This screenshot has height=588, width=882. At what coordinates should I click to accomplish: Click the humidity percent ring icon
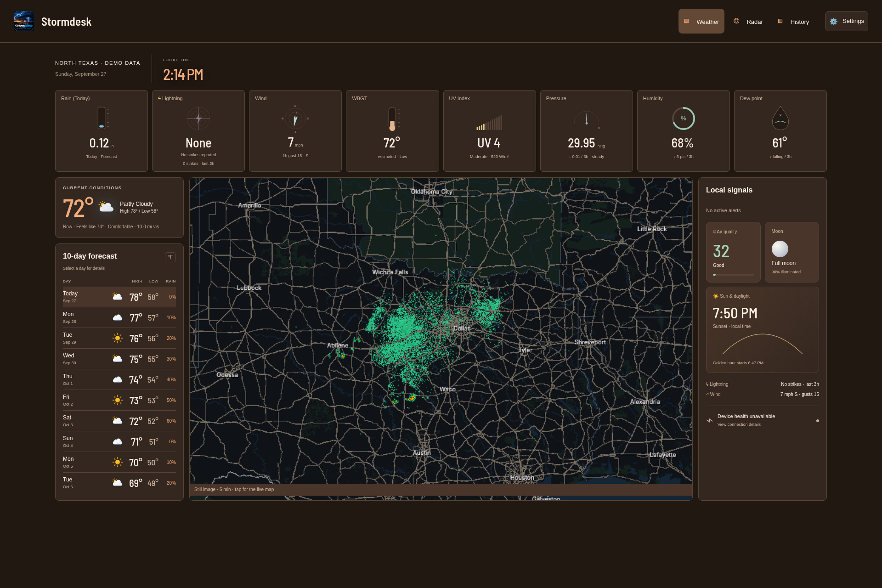click(684, 119)
